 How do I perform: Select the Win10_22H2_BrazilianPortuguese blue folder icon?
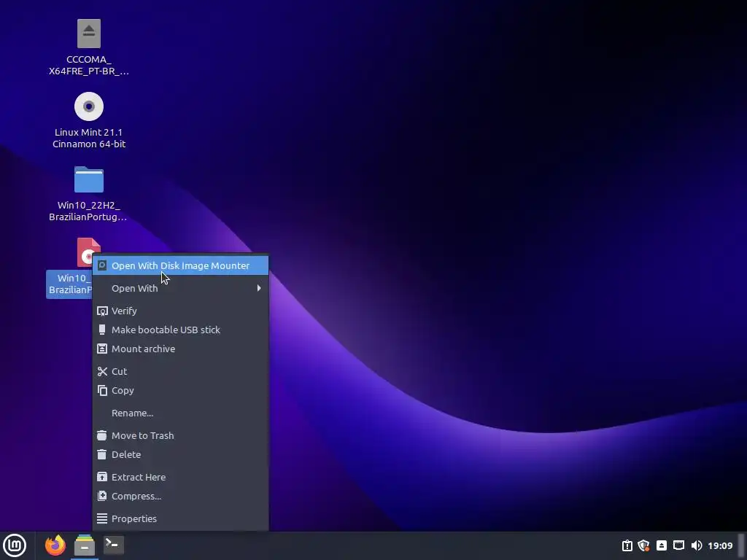(88, 179)
